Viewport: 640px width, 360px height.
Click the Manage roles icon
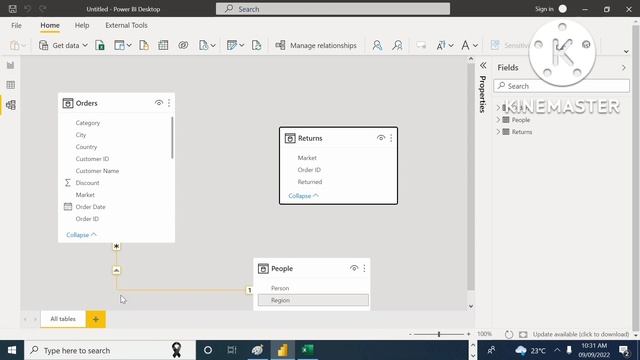click(377, 45)
